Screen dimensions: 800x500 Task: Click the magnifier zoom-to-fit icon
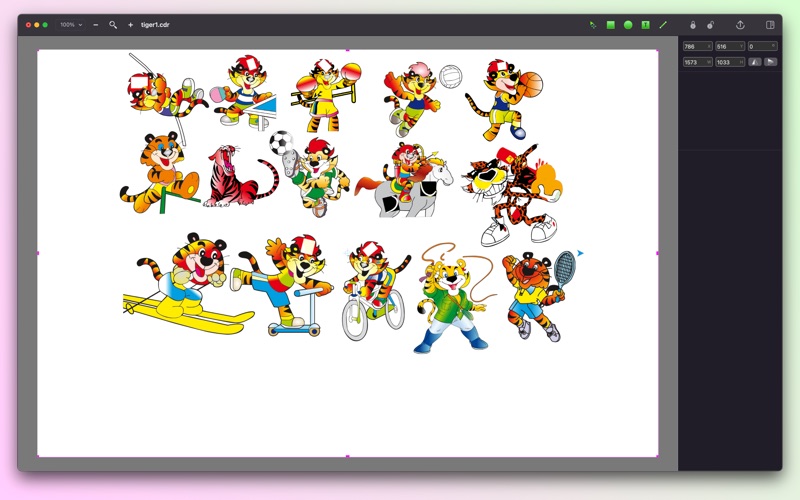(113, 24)
